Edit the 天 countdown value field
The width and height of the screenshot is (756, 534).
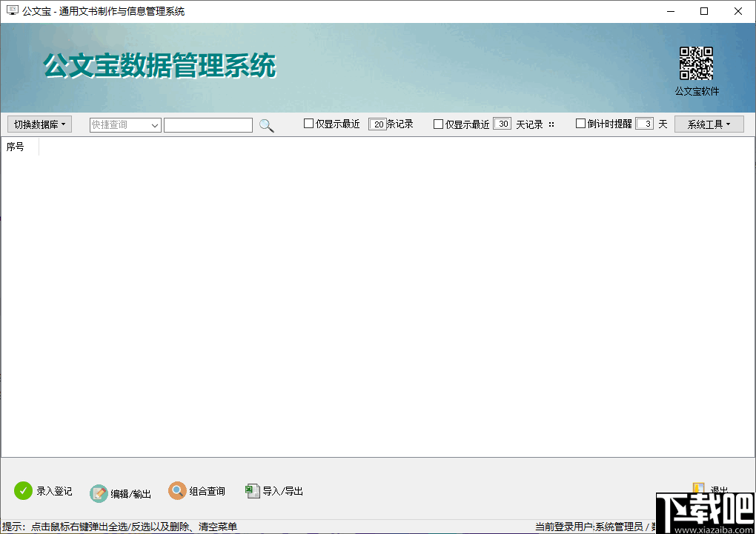[644, 124]
